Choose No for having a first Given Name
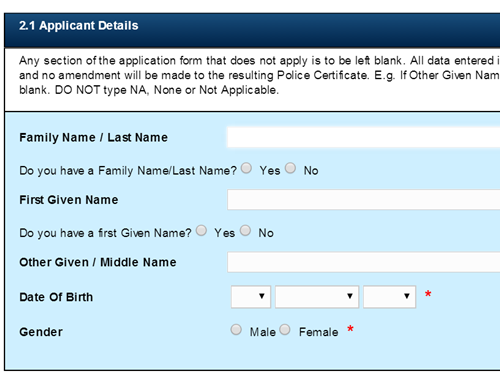Screen dimensions: 500x372 pyautogui.click(x=245, y=230)
